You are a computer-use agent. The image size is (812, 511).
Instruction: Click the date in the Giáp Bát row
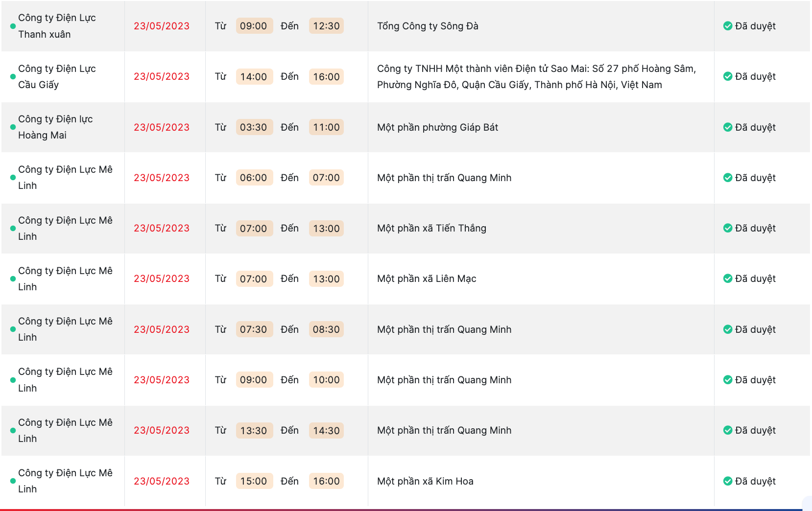tap(162, 127)
